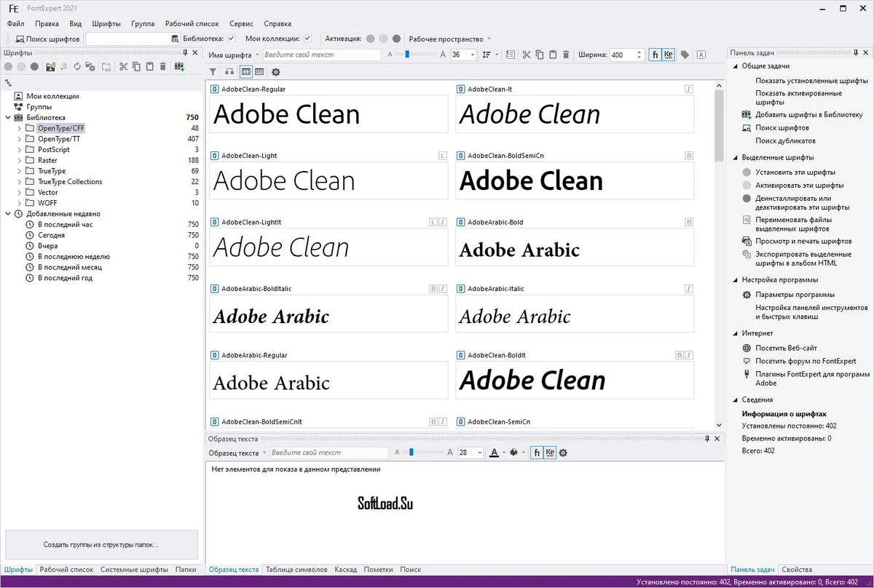Click the scissors cut icon in Шрифты panel
Viewport: 874px width, 588px height.
[x=123, y=66]
